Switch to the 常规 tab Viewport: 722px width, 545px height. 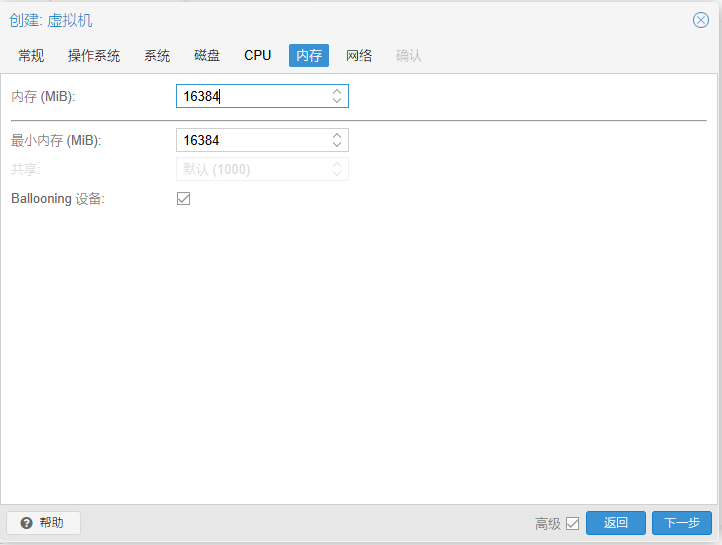tap(31, 56)
